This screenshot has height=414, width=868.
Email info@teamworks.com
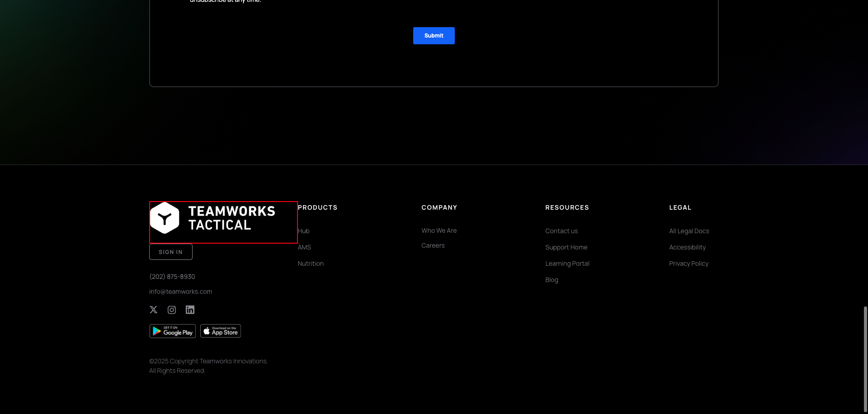180,292
